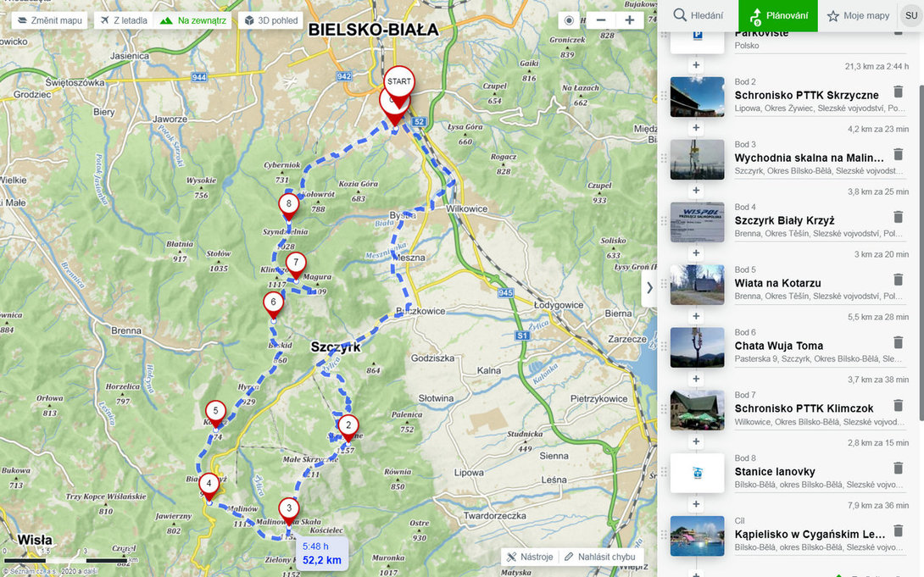Remove the Wiata na Kotarzu waypoint

point(898,280)
